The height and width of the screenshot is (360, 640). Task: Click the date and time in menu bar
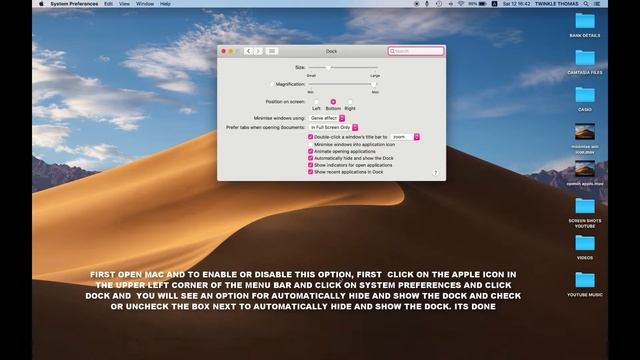(516, 4)
